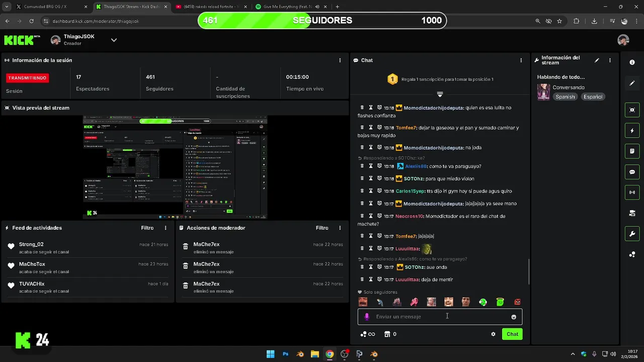Insert the pink flamingo emote
This screenshot has width=644, height=362.
point(414,302)
